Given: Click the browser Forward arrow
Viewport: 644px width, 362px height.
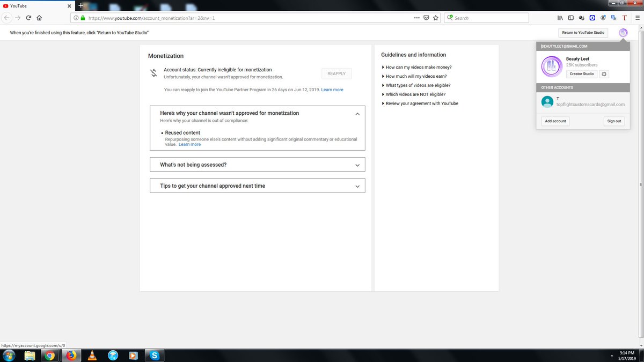Looking at the screenshot, I should (x=18, y=18).
